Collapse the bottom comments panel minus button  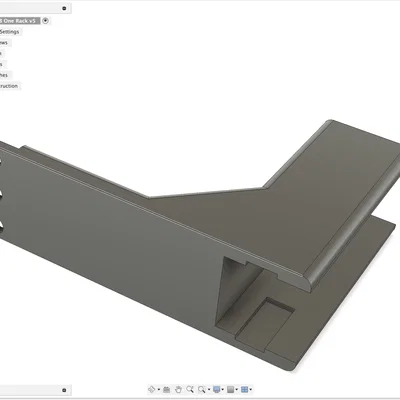tap(64, 390)
